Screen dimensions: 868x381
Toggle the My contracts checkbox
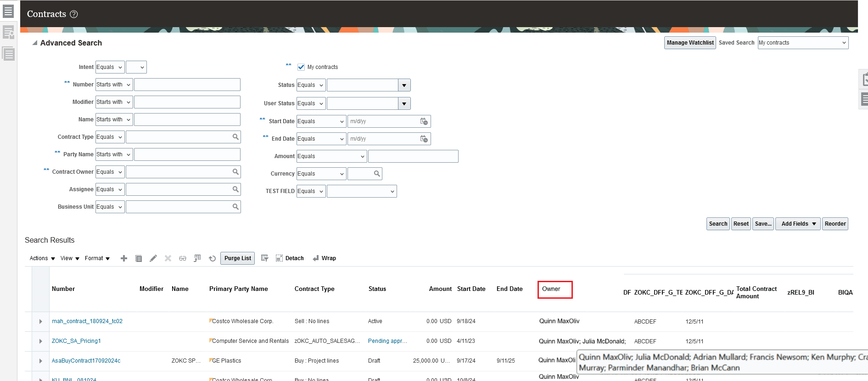tap(301, 67)
